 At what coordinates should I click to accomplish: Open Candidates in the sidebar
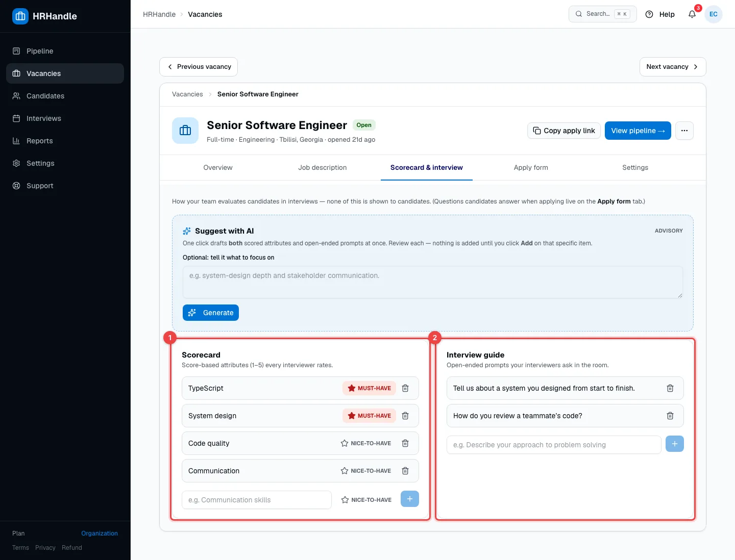pyautogui.click(x=65, y=96)
